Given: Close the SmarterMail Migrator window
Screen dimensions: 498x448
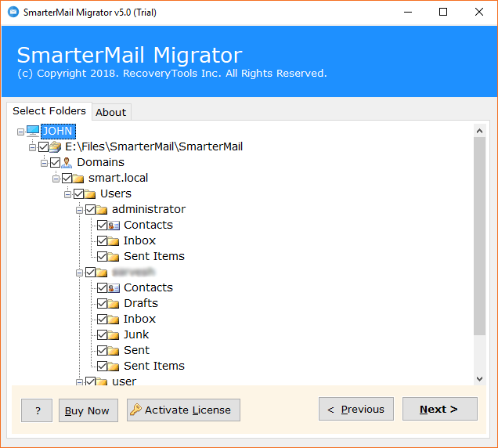Looking at the screenshot, I should coord(479,12).
